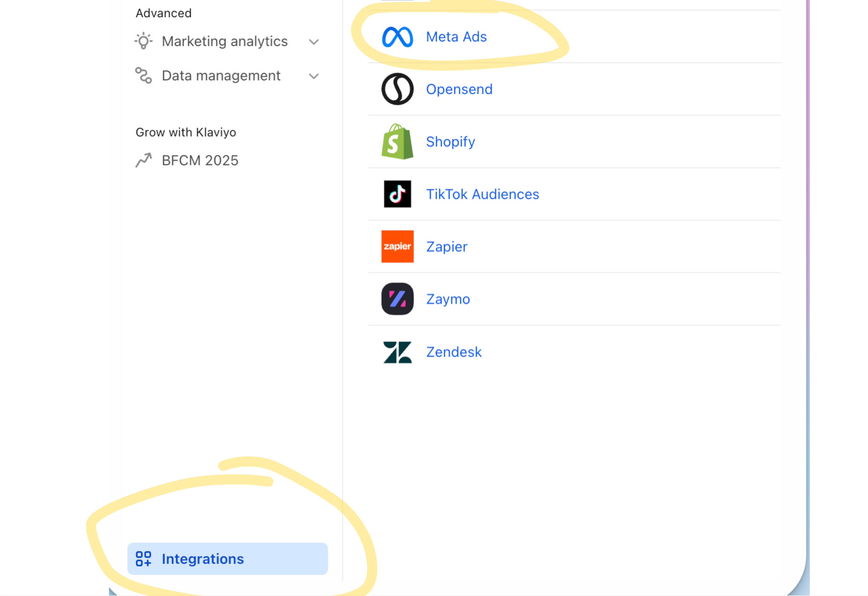Click the Shopify shopping bag logo
Viewport: 868px width, 596px height.
[x=397, y=142]
